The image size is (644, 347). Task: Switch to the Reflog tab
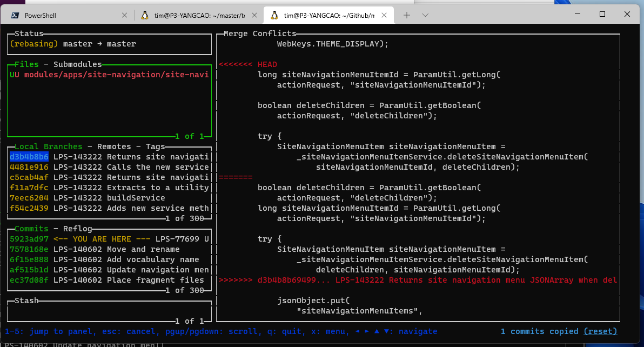[78, 229]
